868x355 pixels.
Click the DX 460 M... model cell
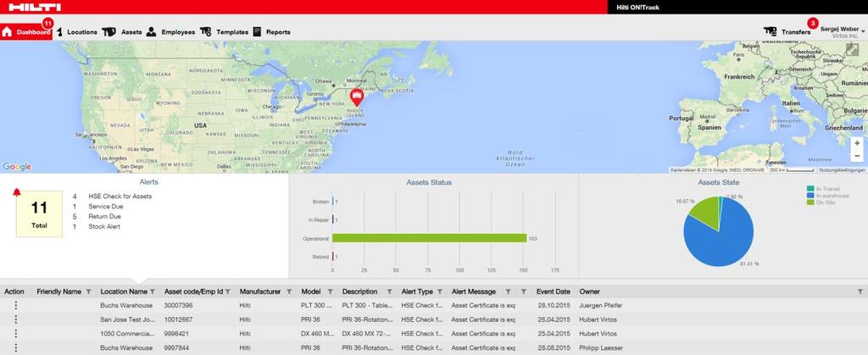pos(317,334)
